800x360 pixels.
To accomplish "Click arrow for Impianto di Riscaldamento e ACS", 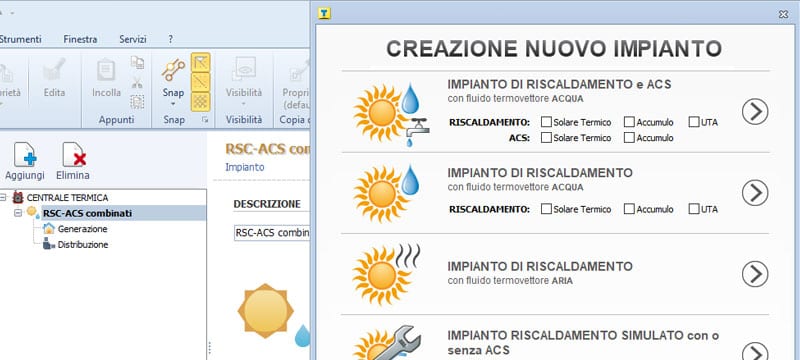I will coord(755,111).
